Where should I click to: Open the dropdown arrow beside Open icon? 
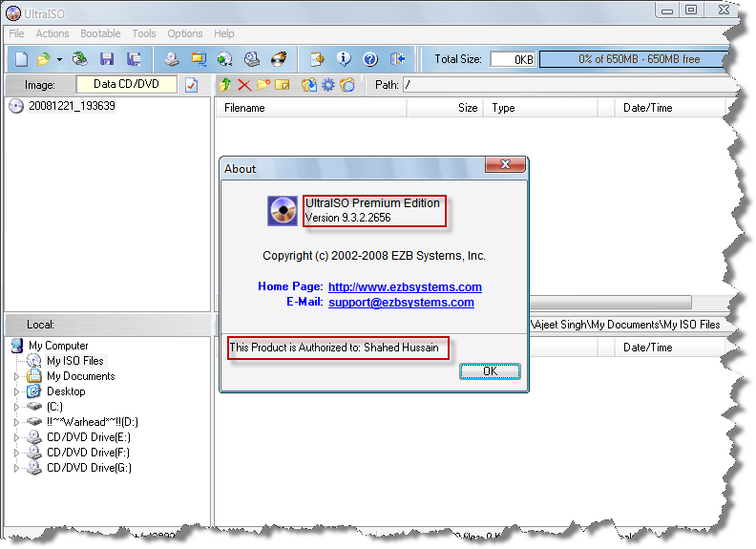(x=59, y=59)
